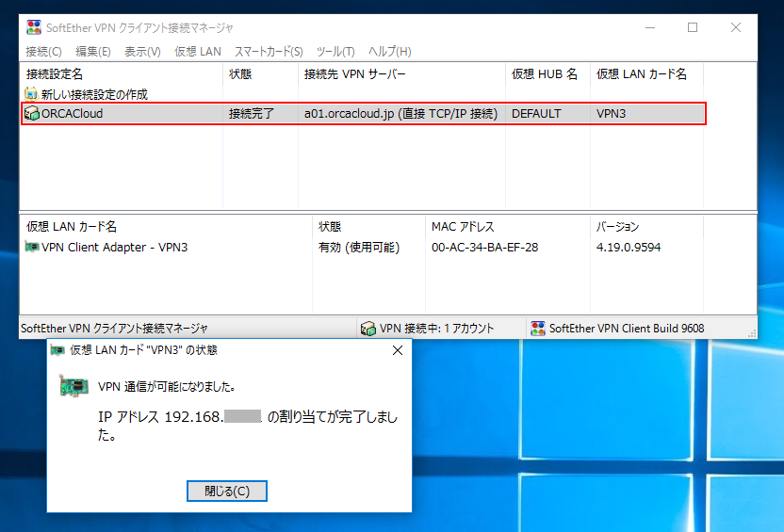The image size is (784, 532).
Task: Click the 閉じる(C) button
Action: pos(227,491)
